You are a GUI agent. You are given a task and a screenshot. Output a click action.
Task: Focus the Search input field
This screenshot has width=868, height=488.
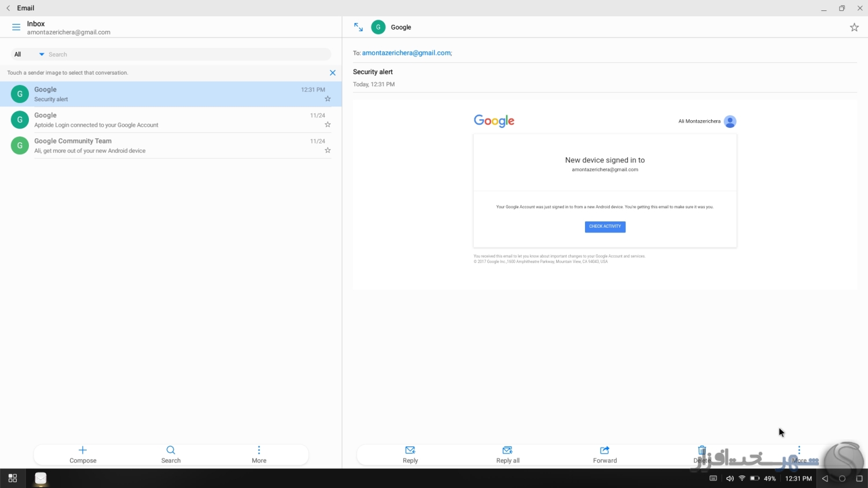[188, 54]
